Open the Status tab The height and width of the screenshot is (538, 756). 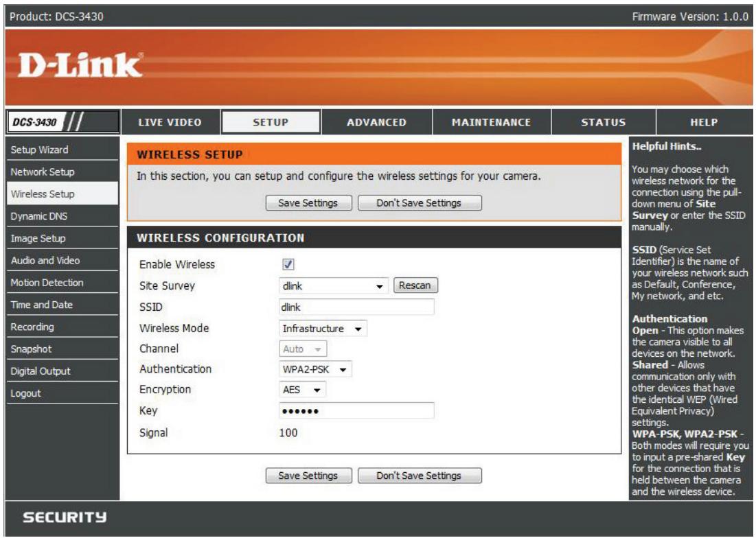(x=604, y=122)
